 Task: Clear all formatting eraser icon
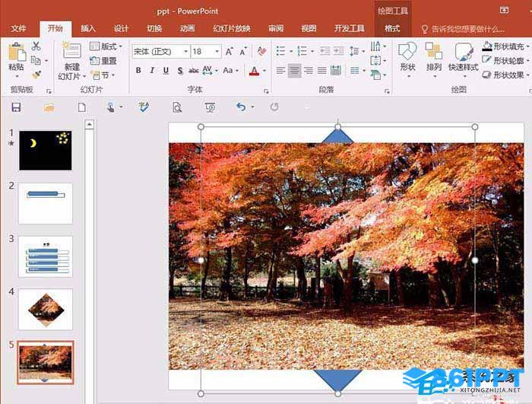pos(261,51)
